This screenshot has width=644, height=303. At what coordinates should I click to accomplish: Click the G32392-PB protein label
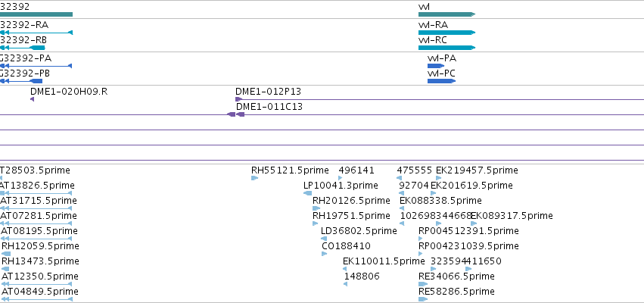[25, 73]
